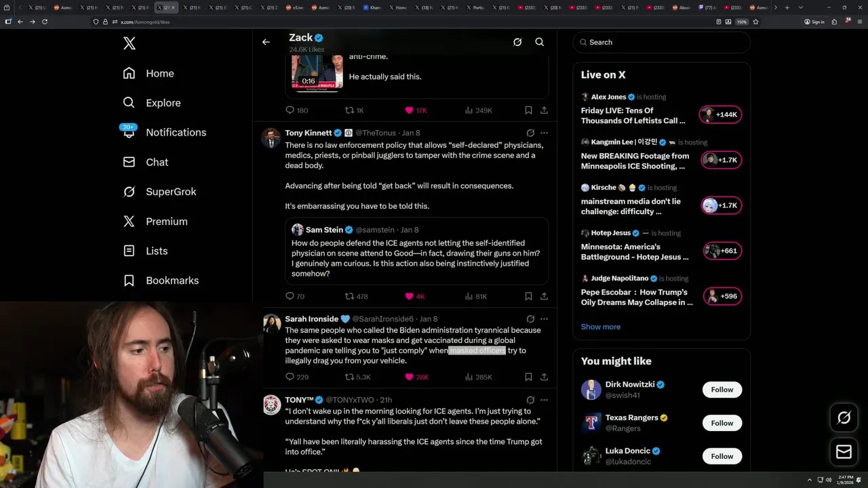Open Explore in sidebar
The image size is (868, 488).
point(152,103)
